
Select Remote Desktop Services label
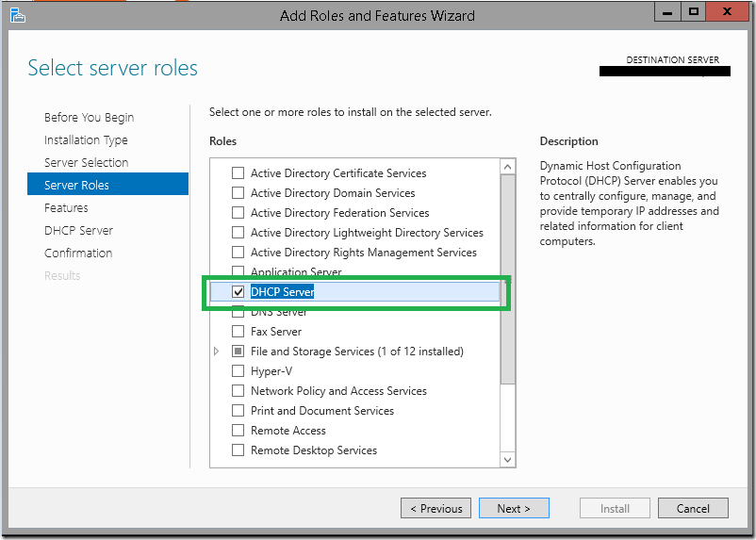coord(314,450)
